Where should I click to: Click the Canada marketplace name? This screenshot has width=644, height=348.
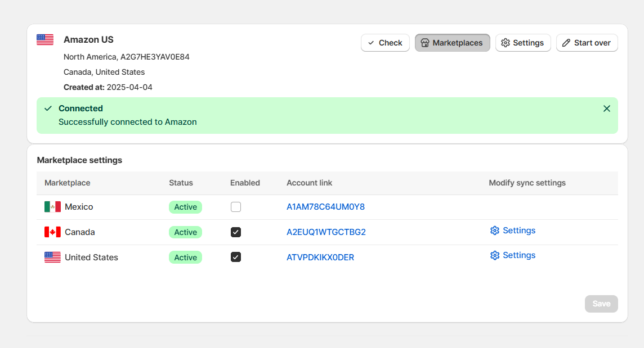[x=80, y=232]
